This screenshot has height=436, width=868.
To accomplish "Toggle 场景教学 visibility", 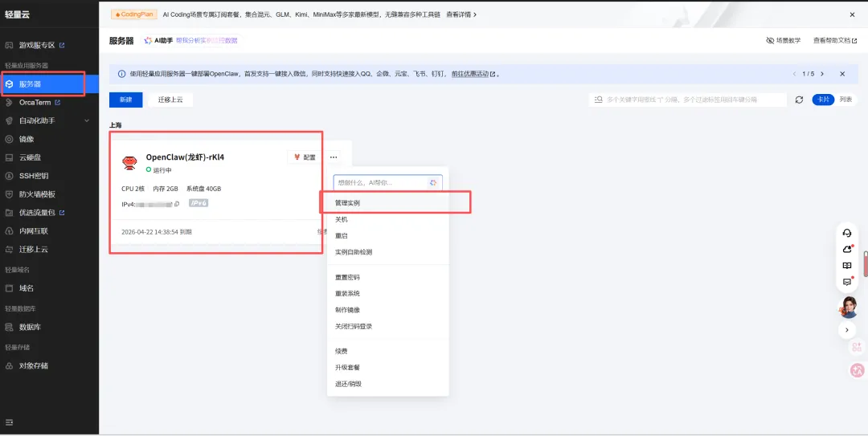I will coord(784,40).
